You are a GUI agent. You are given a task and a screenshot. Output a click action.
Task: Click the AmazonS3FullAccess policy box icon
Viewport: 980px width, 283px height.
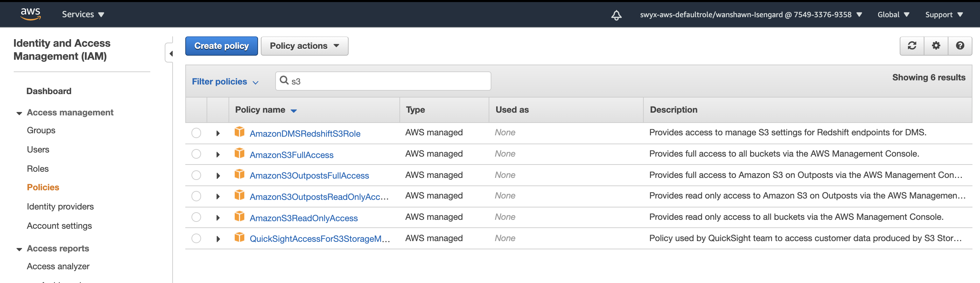pos(239,154)
